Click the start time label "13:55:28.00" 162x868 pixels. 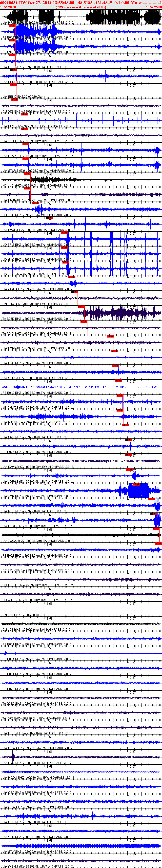[8, 7]
